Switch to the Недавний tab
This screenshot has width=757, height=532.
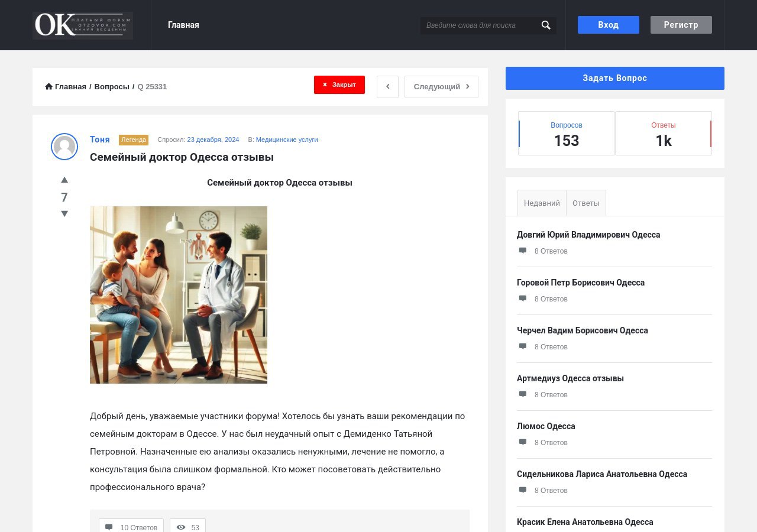(542, 203)
